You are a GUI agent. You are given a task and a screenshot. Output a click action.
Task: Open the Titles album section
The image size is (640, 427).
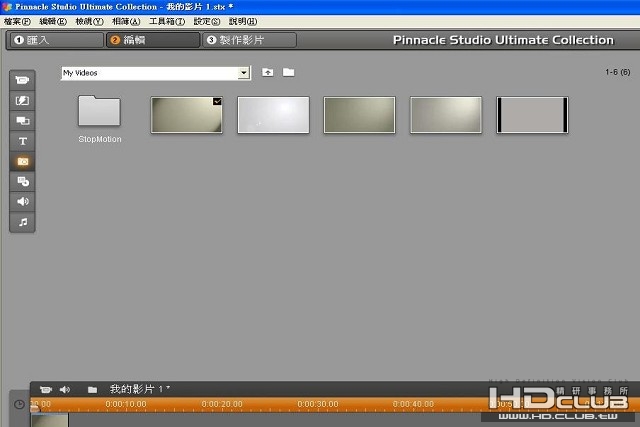tap(22, 141)
